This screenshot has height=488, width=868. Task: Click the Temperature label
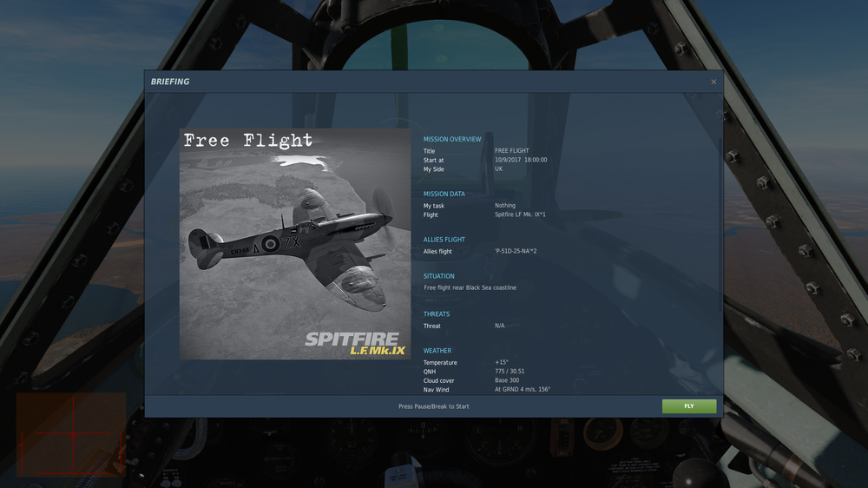pyautogui.click(x=440, y=363)
